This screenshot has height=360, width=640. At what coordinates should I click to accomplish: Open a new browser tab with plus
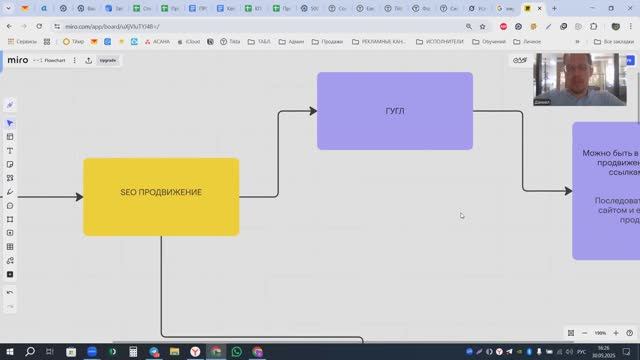point(554,8)
